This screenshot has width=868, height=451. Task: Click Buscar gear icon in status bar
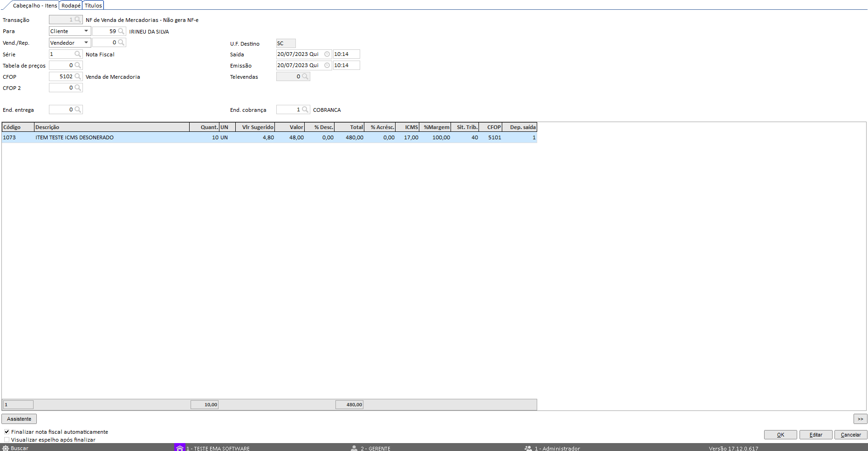(x=6, y=448)
